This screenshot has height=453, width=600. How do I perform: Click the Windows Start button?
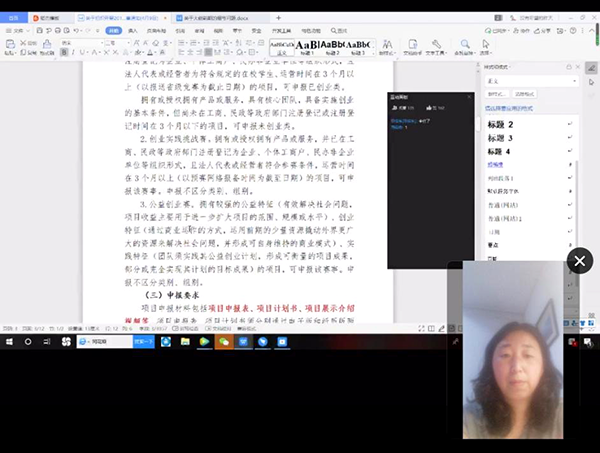click(8, 341)
